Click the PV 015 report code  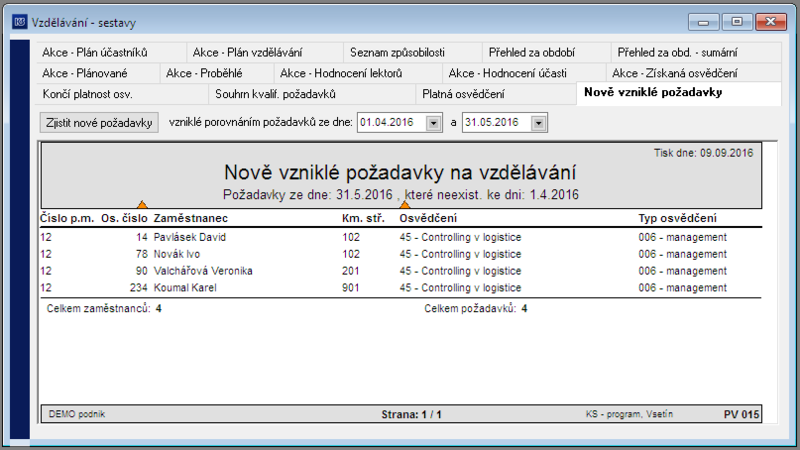741,414
